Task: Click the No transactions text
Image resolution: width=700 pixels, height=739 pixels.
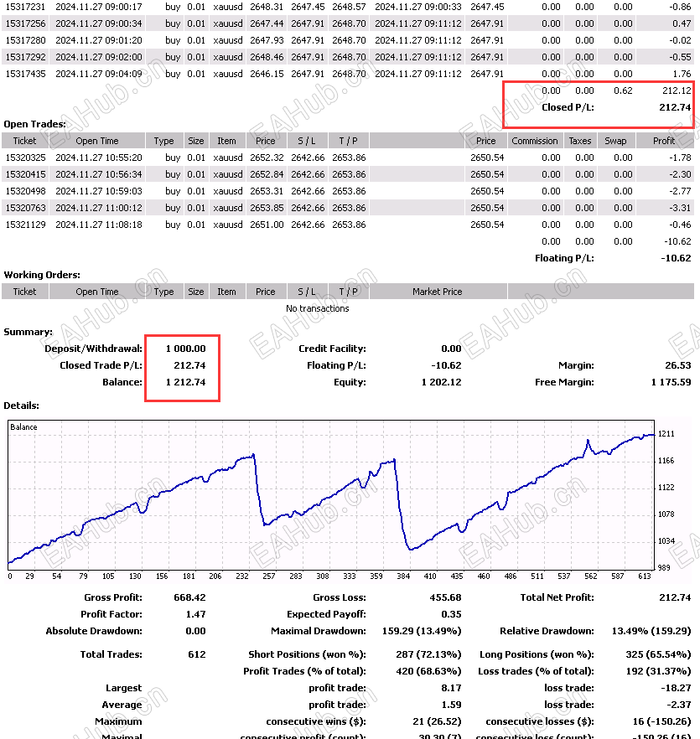Action: click(x=318, y=308)
